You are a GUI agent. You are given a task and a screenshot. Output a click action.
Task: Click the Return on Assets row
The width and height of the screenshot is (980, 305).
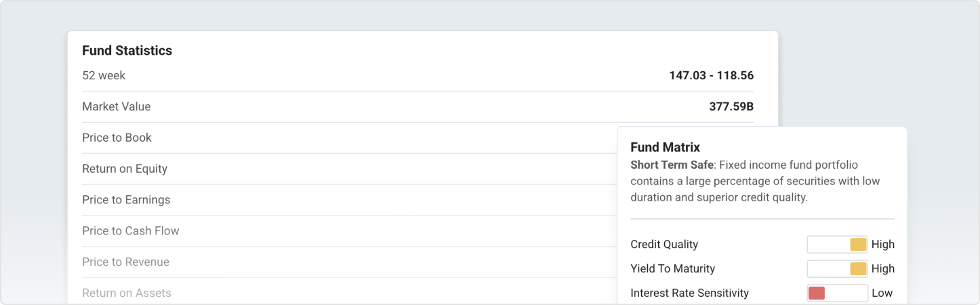[126, 293]
